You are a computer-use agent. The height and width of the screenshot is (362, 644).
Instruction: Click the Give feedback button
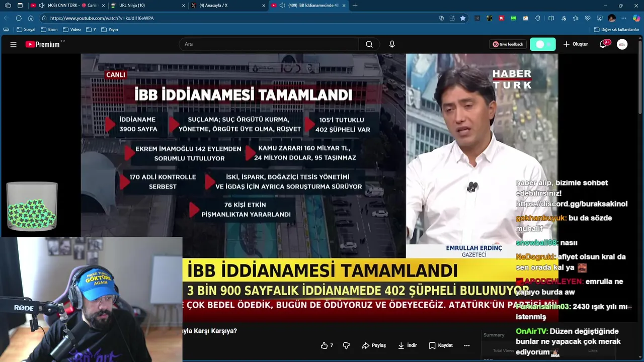pos(508,44)
